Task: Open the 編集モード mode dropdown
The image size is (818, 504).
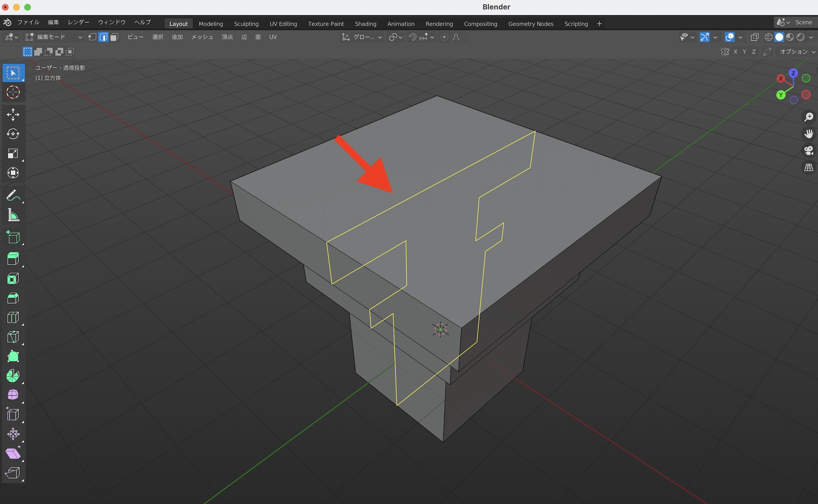Action: [x=54, y=37]
